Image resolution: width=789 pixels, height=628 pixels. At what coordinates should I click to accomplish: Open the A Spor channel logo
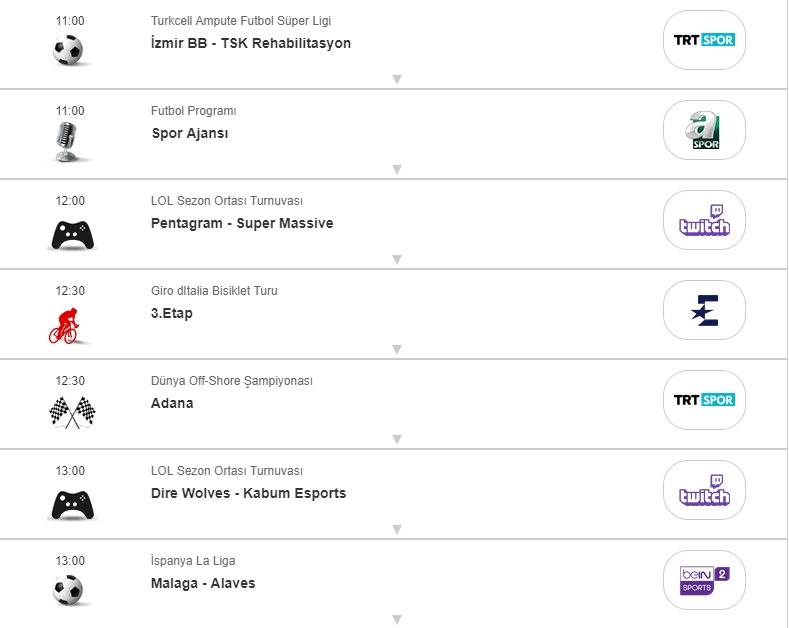pyautogui.click(x=705, y=130)
